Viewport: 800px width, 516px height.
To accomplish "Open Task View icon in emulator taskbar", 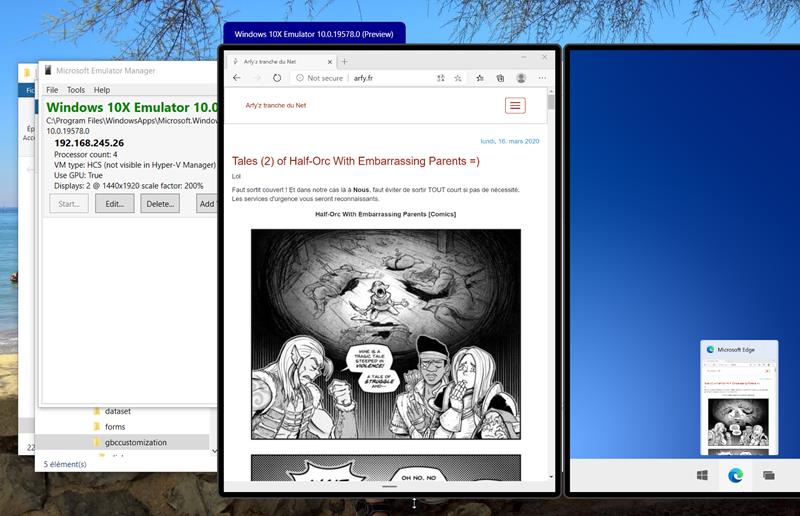I will click(769, 475).
